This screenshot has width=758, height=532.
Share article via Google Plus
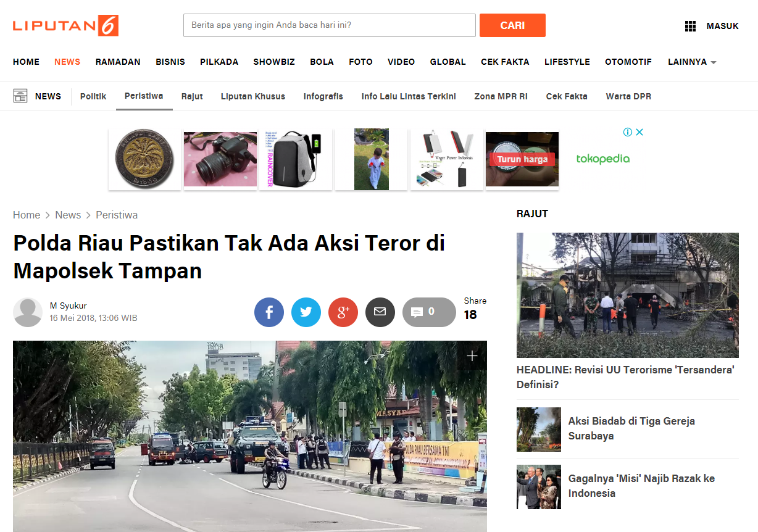(x=343, y=312)
